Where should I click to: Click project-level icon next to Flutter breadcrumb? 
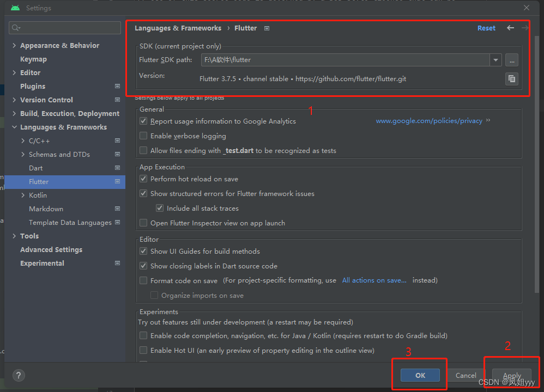(267, 28)
